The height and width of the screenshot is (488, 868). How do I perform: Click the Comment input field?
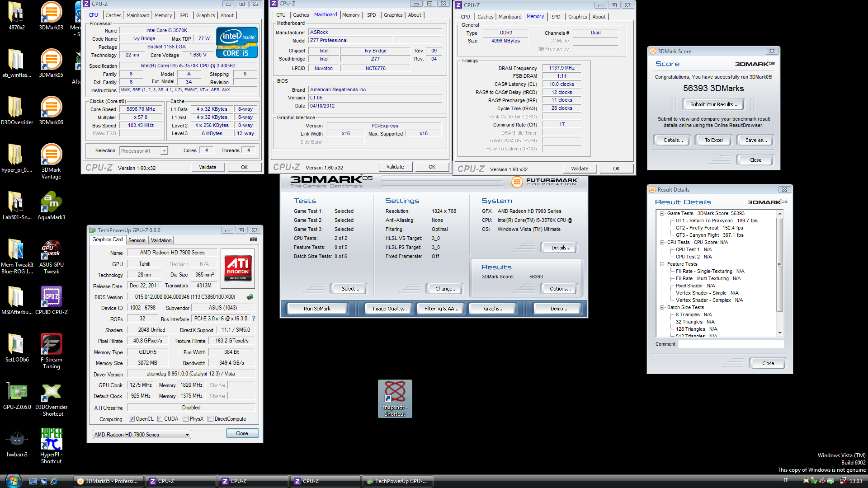click(731, 344)
